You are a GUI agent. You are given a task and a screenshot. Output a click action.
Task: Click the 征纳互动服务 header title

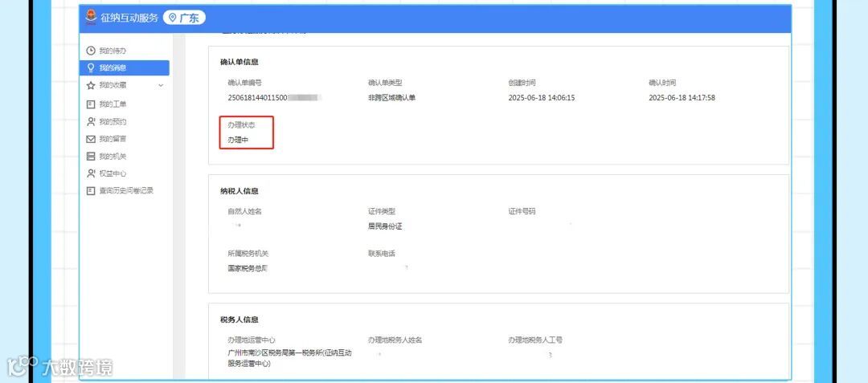pyautogui.click(x=129, y=18)
